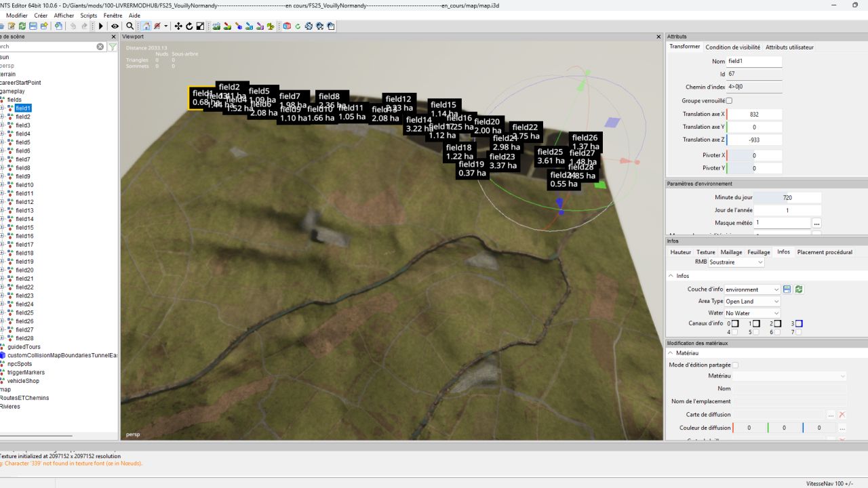This screenshot has height=488, width=868.
Task: Click the last gear icon in toolbar
Action: (330, 26)
